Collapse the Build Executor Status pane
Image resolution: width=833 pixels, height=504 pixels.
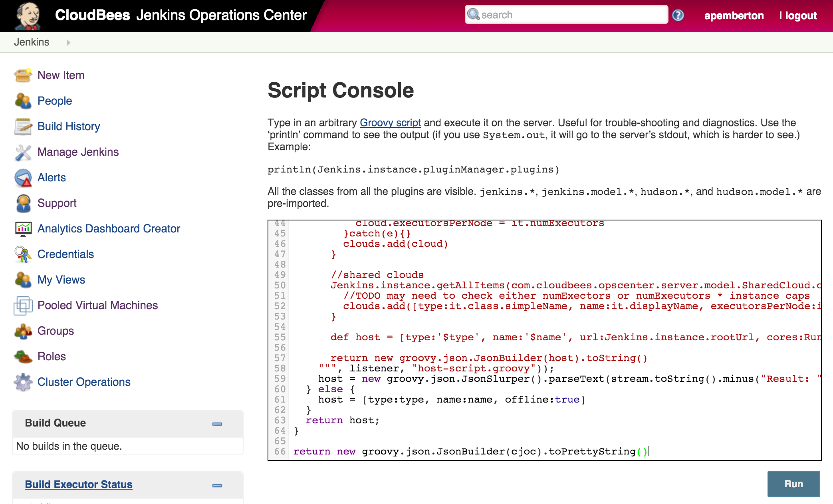[217, 485]
